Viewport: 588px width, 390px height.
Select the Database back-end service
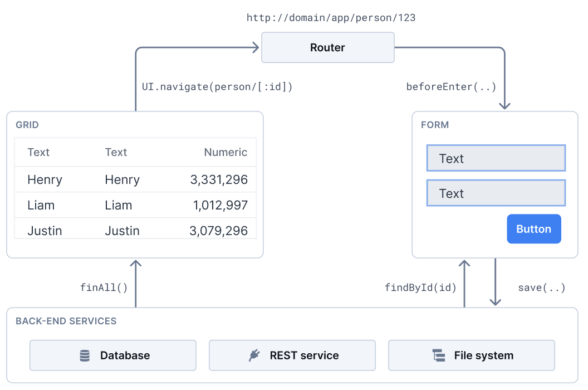click(x=112, y=355)
